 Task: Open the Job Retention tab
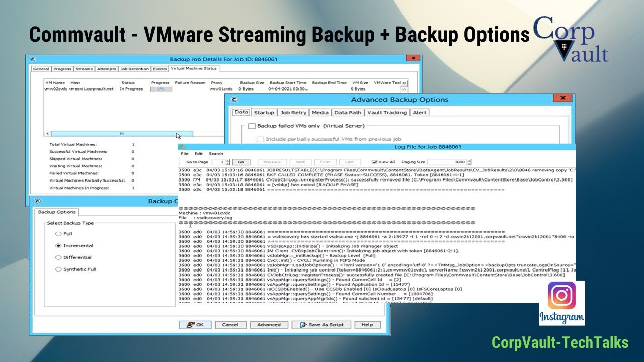click(x=135, y=69)
